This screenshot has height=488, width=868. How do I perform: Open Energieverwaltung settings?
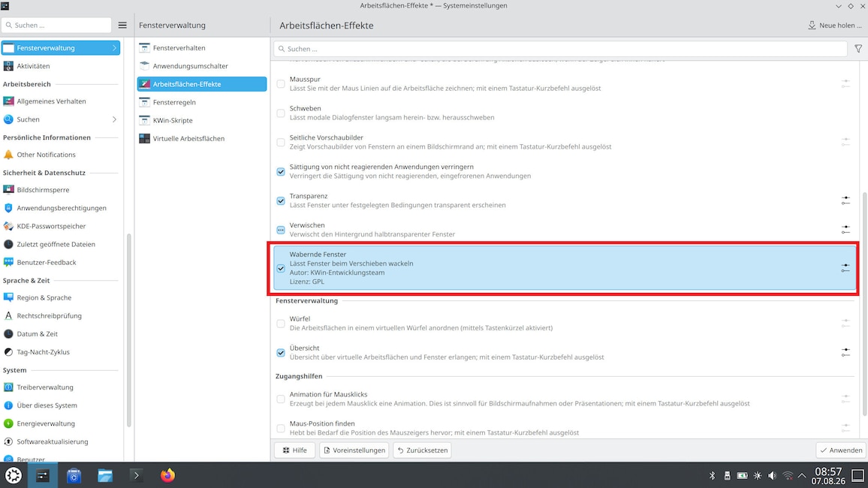tap(60, 424)
